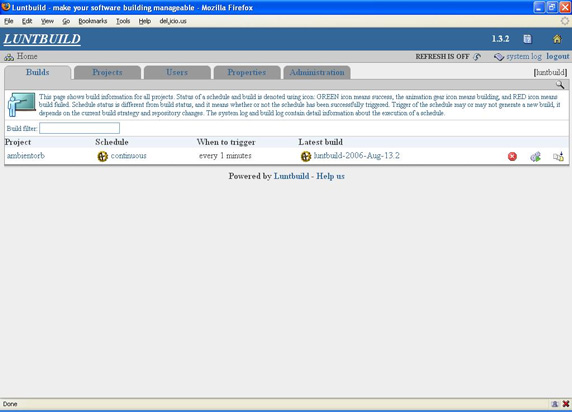Click the red delete build icon
This screenshot has width=572, height=412.
click(512, 157)
